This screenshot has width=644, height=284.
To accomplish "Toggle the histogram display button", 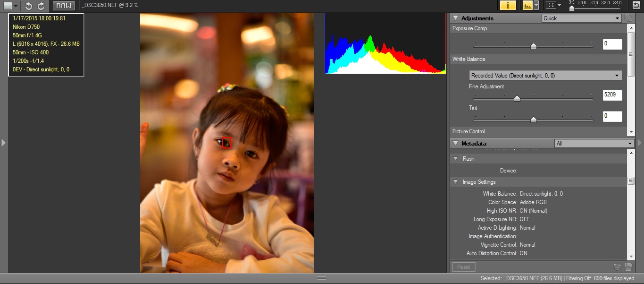I will coord(527,5).
